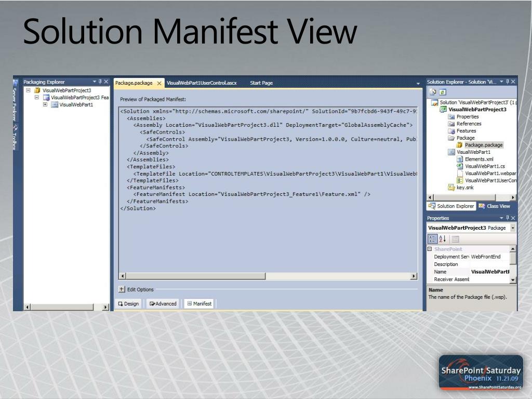The width and height of the screenshot is (532, 399).
Task: Open the Properties node in Solution Explorer
Action: tap(468, 116)
